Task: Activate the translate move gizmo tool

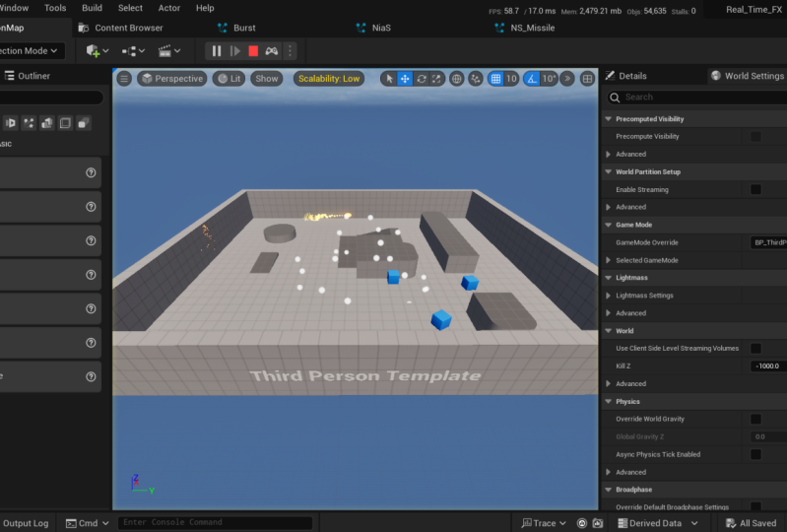Action: click(x=405, y=78)
